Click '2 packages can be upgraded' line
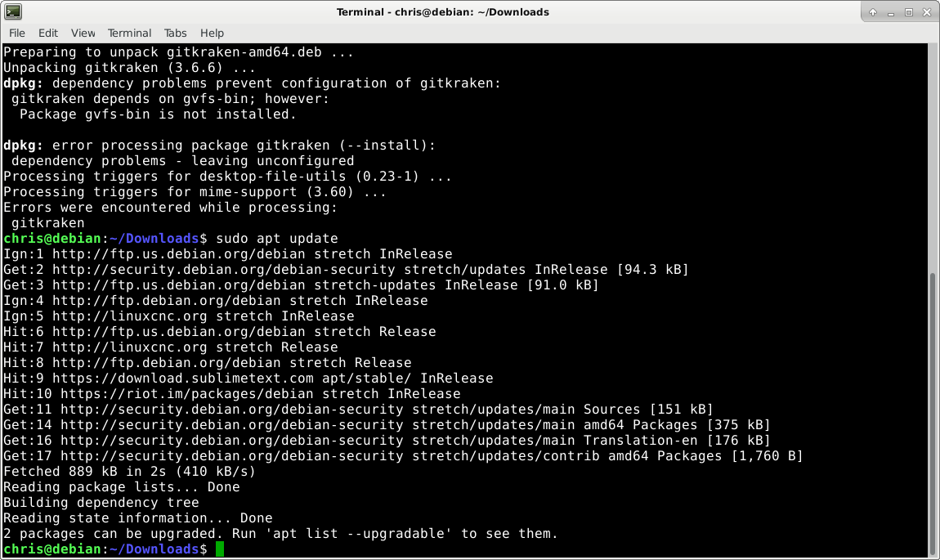The image size is (940, 560). 280,534
